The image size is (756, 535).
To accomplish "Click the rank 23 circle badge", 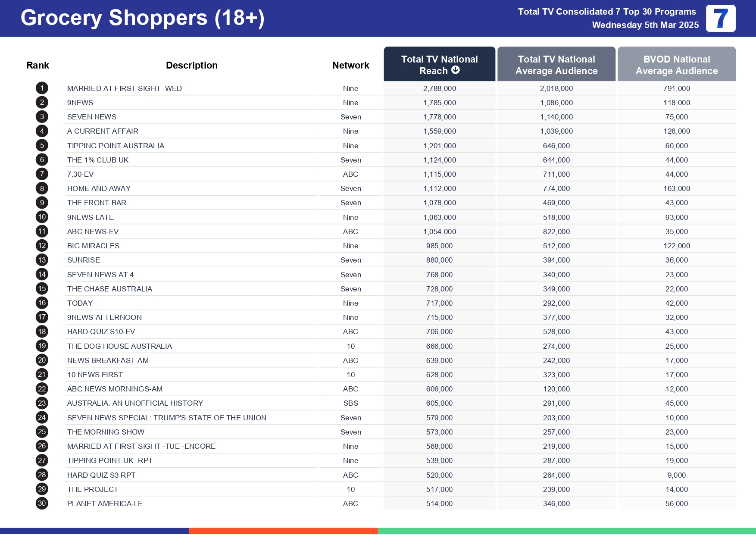I will pos(42,403).
